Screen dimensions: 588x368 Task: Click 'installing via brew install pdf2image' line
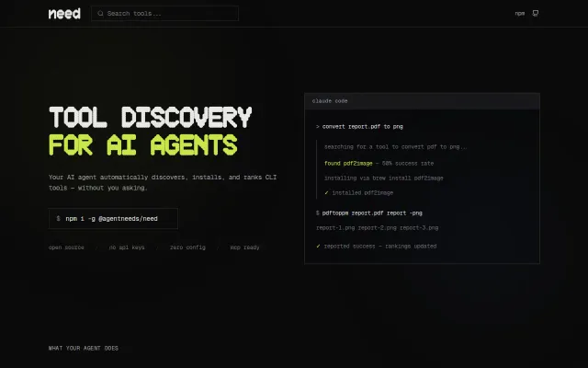[x=384, y=178]
